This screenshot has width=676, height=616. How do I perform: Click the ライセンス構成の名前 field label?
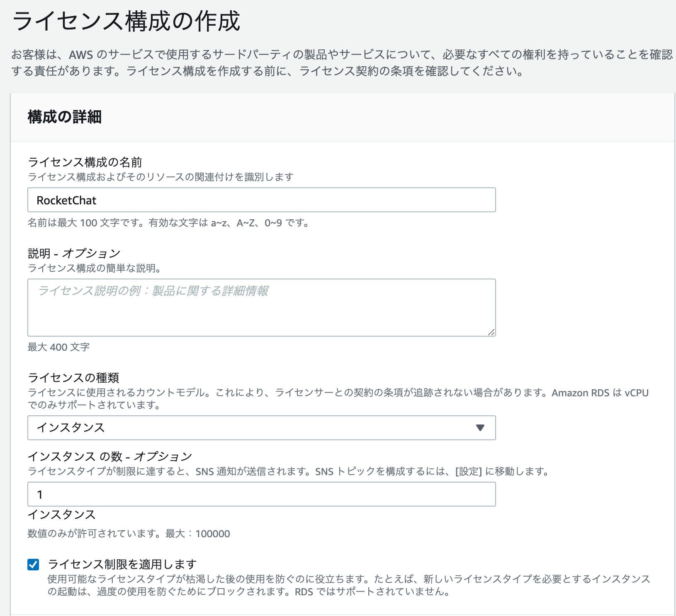click(85, 162)
